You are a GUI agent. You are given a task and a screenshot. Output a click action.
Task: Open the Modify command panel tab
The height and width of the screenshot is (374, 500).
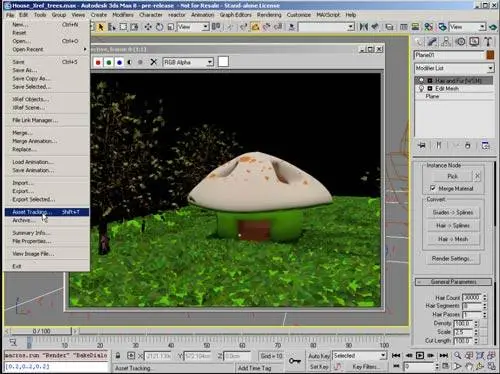pyautogui.click(x=432, y=42)
